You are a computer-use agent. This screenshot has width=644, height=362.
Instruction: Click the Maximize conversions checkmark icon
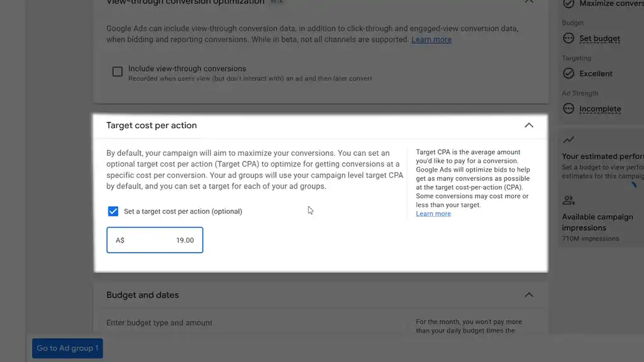click(x=569, y=3)
